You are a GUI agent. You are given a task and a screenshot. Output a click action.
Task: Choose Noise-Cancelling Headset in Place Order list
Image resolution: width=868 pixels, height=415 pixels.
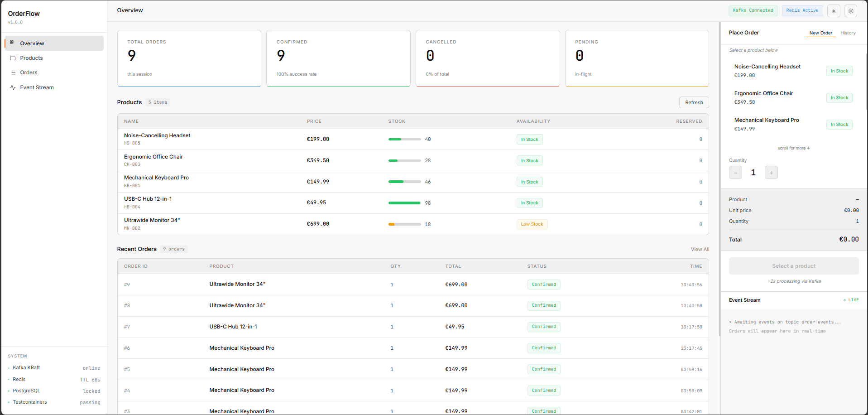point(793,71)
